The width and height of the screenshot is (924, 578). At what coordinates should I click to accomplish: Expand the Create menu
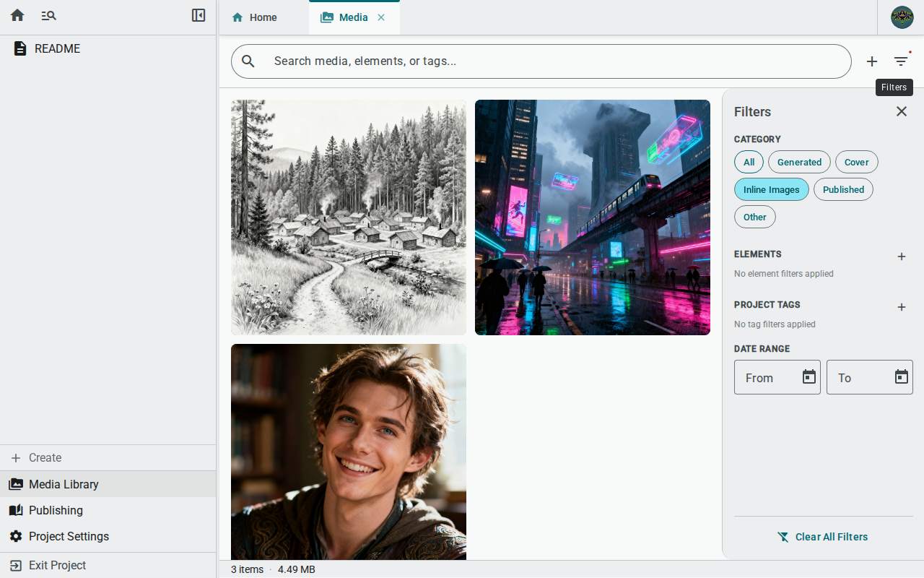[x=108, y=458]
